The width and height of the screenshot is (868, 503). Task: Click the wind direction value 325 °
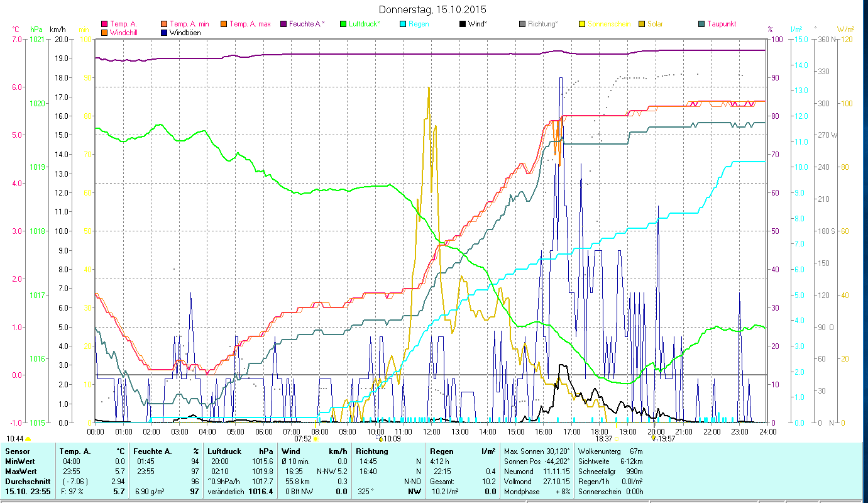point(366,492)
